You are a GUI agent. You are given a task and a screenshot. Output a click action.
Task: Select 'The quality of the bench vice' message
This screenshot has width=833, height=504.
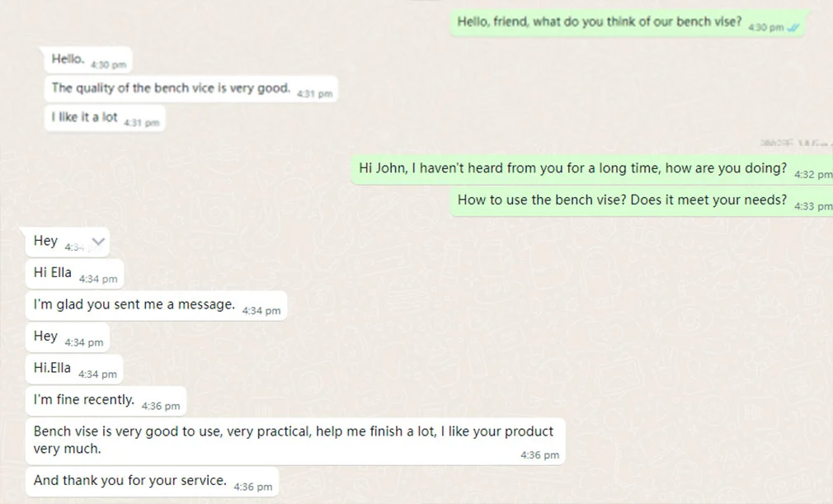pyautogui.click(x=171, y=88)
